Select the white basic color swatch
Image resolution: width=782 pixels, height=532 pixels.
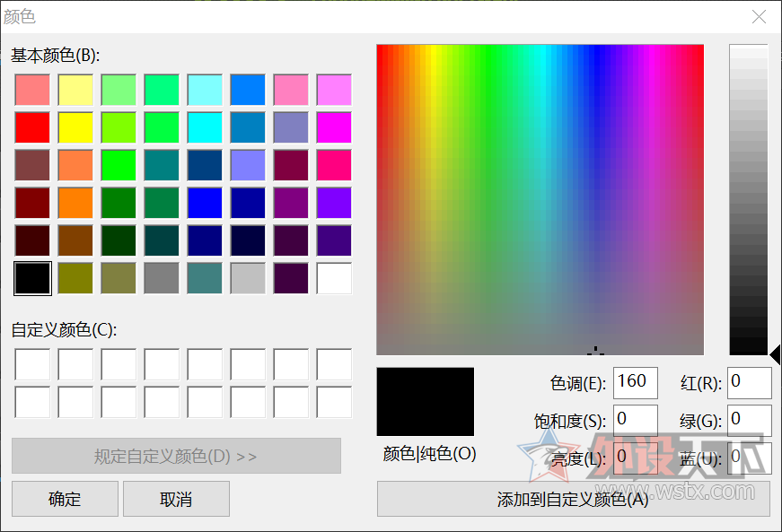[334, 278]
